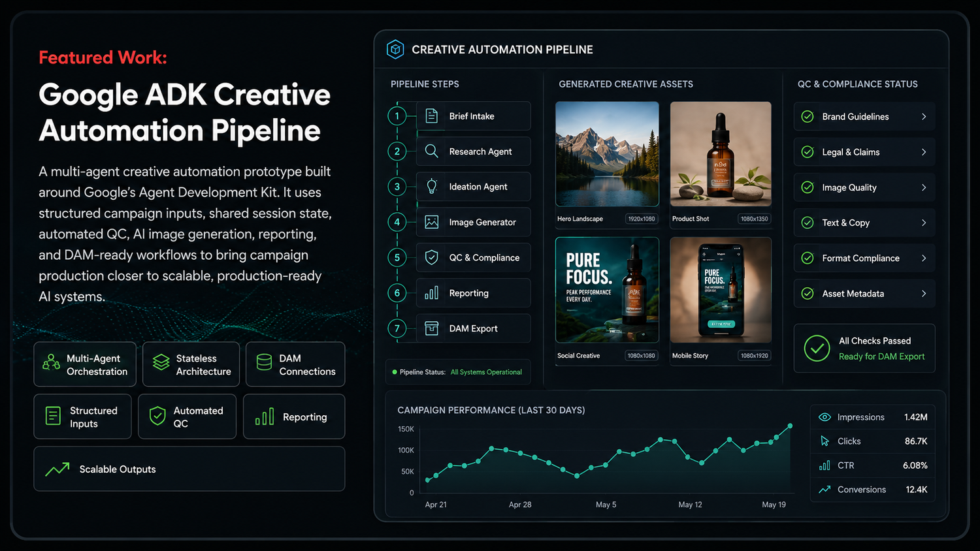980x551 pixels.
Task: Open the DAM Export step
Action: (x=474, y=328)
